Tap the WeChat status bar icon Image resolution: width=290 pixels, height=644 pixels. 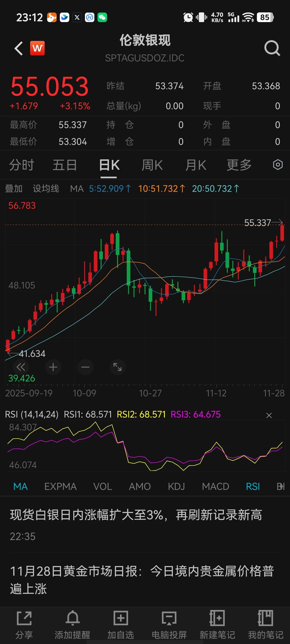(x=102, y=17)
